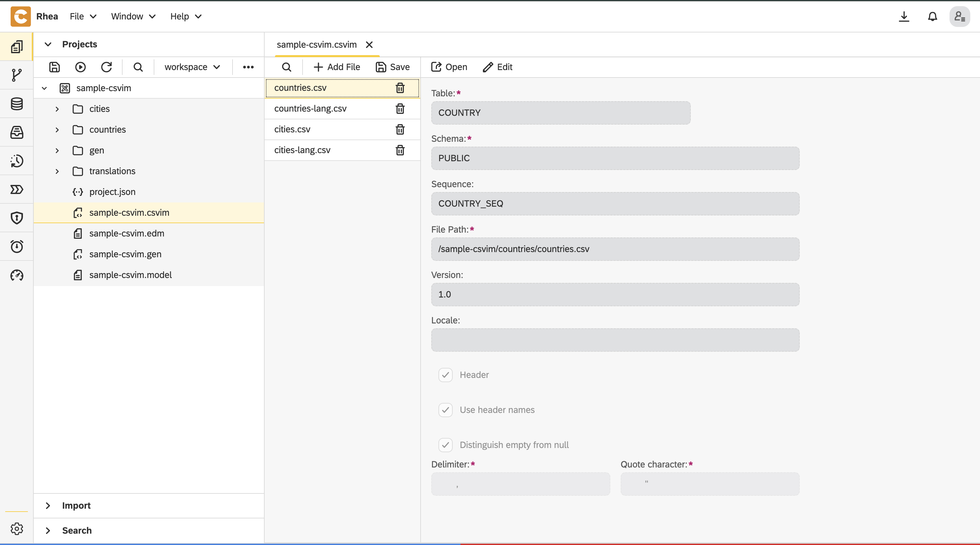Click the Edit button
Viewport: 980px width, 545px height.
click(x=497, y=67)
